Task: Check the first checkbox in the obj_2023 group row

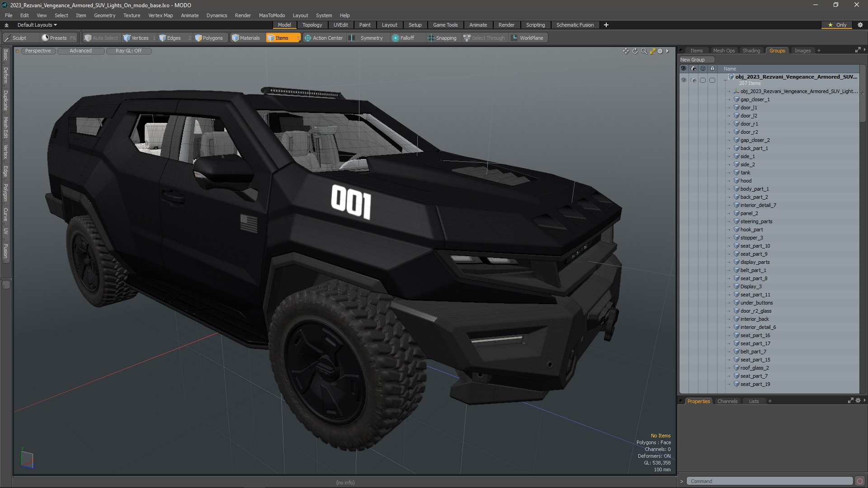Action: point(703,80)
